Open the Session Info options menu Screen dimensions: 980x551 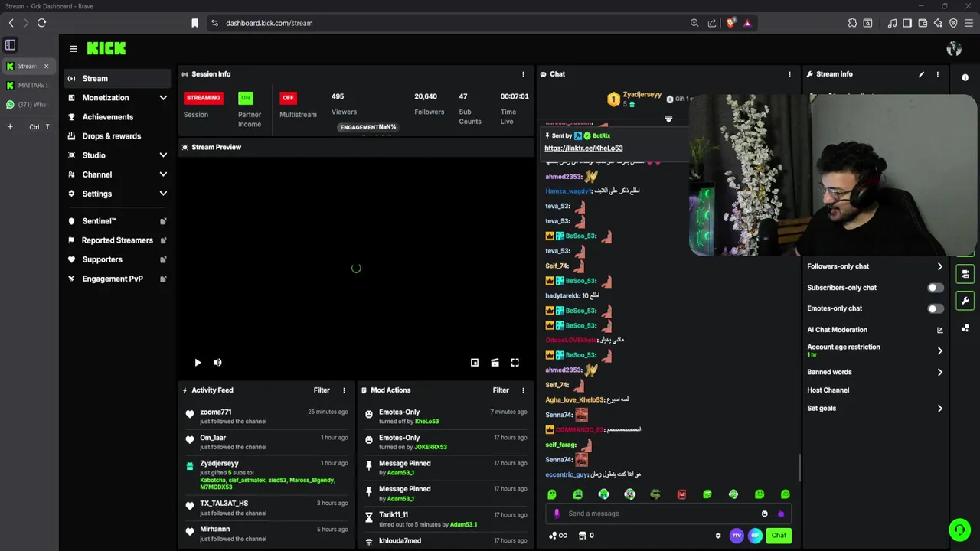pyautogui.click(x=523, y=74)
